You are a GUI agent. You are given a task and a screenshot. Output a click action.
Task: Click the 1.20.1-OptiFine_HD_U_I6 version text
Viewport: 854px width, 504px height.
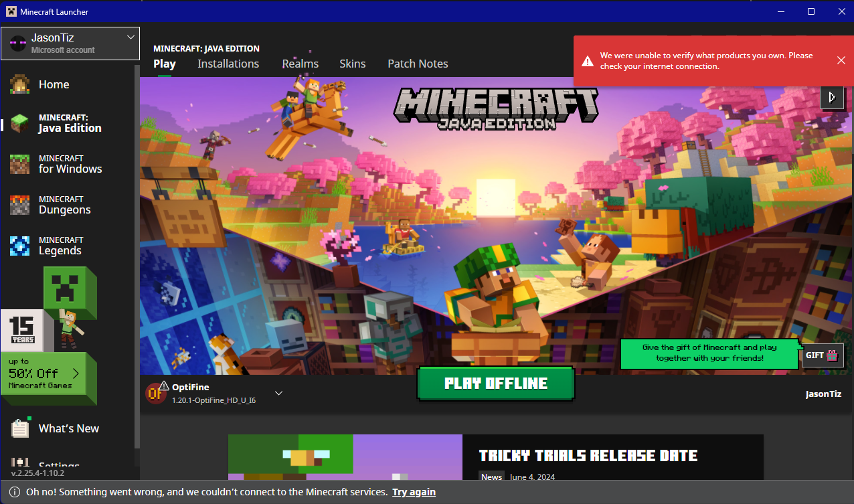[x=213, y=400]
